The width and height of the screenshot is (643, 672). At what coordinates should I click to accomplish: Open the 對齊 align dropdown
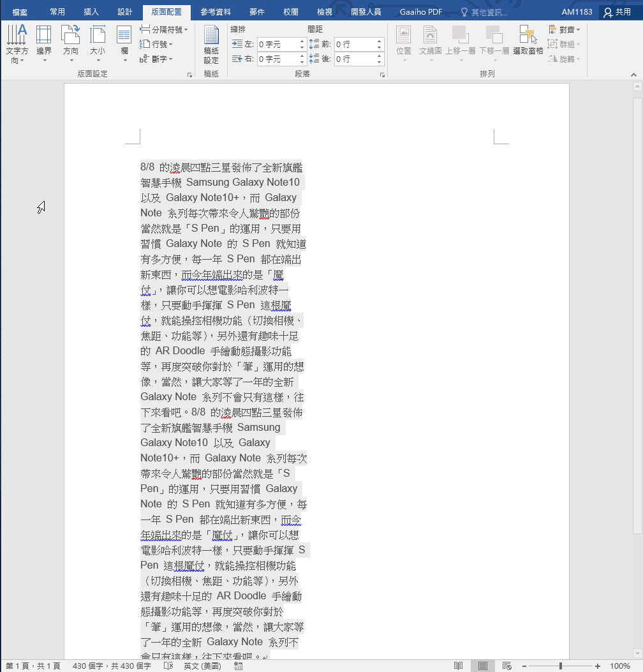(565, 29)
